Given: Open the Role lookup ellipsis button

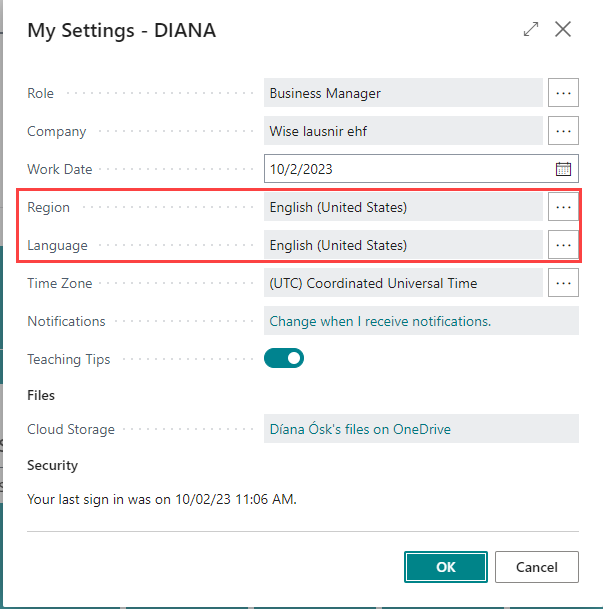Looking at the screenshot, I should point(563,93).
